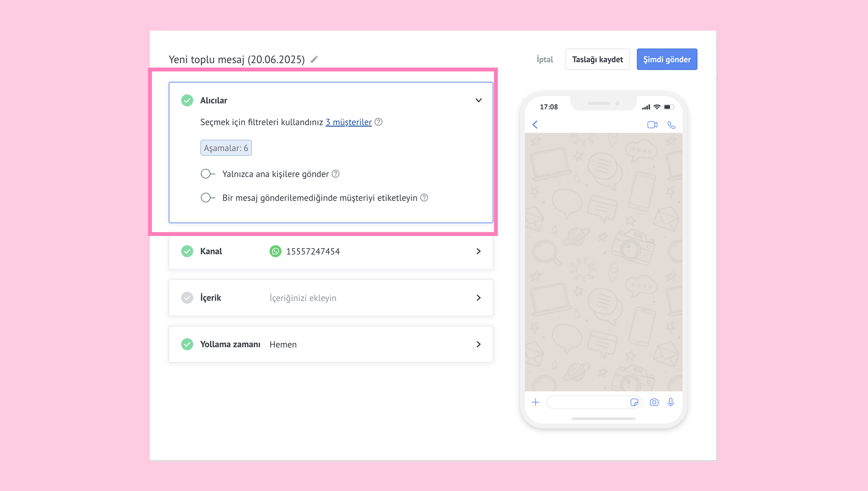Click the WhatsApp icon in Kanal row

click(x=275, y=251)
